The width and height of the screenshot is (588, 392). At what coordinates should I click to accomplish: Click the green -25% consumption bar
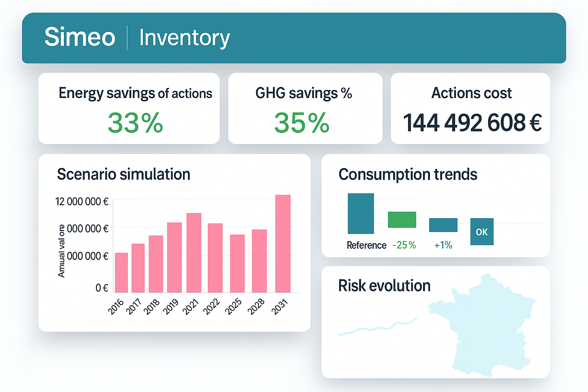[x=402, y=220]
